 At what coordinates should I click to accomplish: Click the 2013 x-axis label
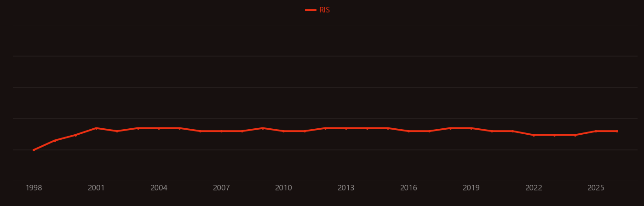346,188
